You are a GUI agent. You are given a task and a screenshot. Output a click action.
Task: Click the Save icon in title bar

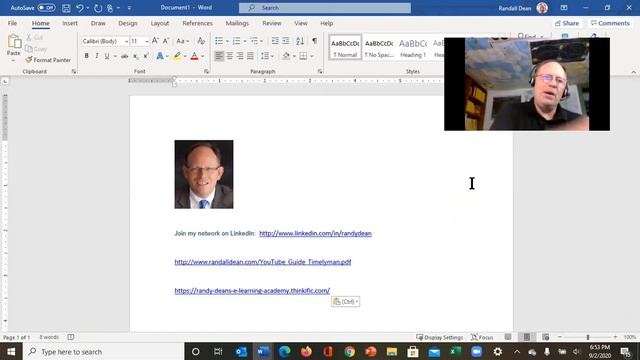(x=66, y=8)
